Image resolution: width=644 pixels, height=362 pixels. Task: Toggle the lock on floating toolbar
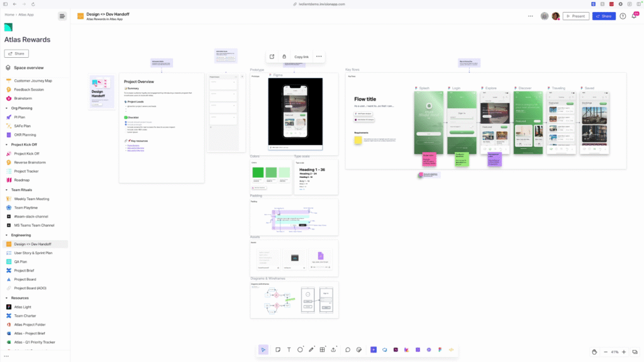coord(284,57)
